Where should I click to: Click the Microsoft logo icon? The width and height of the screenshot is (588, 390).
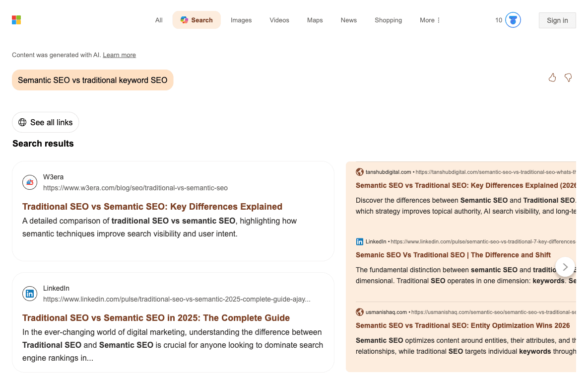coord(16,20)
